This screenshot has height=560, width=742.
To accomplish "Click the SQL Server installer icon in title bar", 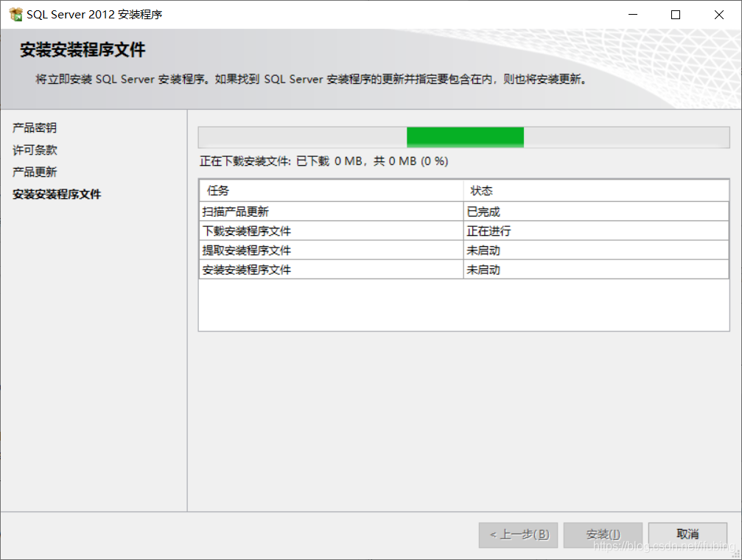I will coord(16,14).
